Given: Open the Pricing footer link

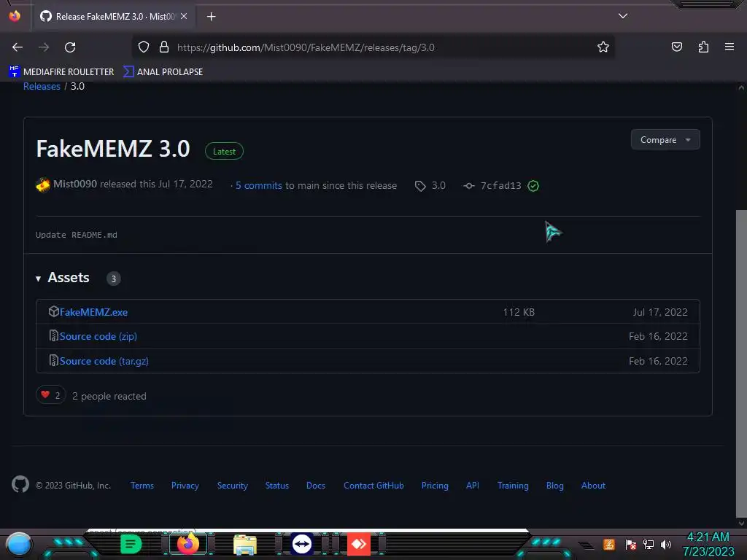Looking at the screenshot, I should point(435,486).
